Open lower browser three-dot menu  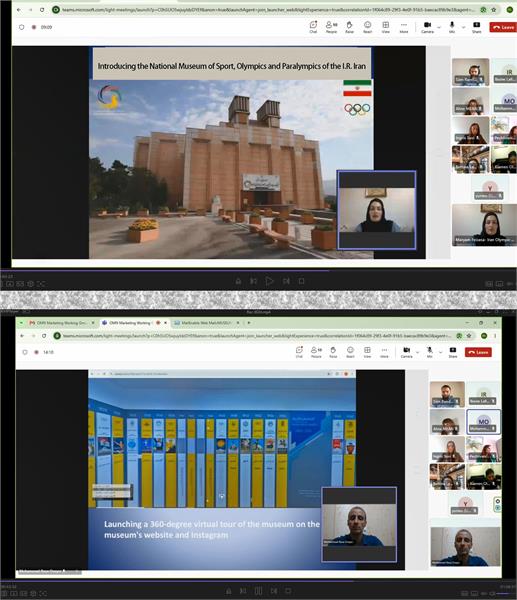[x=495, y=336]
